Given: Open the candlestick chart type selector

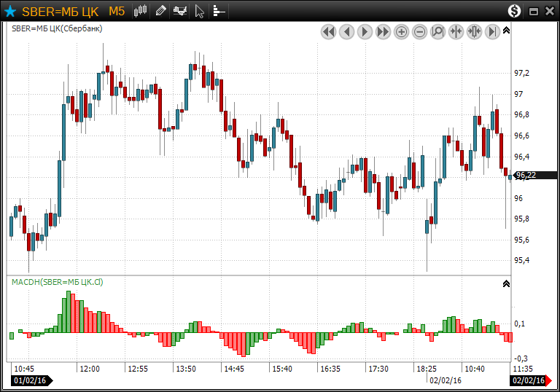Looking at the screenshot, I should coord(141,11).
